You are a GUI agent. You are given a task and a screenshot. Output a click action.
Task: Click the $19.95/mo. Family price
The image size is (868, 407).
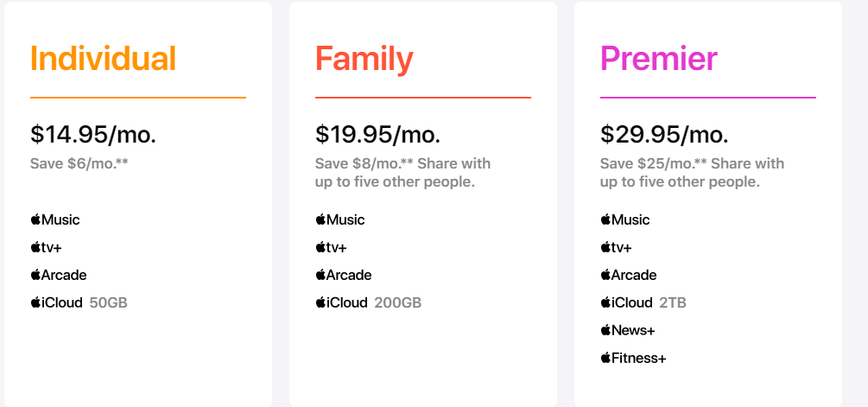(378, 134)
